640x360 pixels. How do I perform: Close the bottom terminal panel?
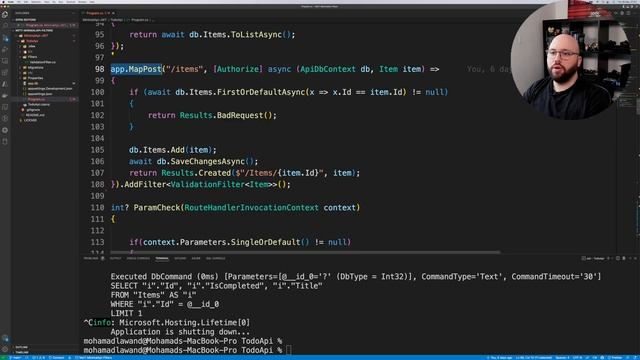[635, 258]
